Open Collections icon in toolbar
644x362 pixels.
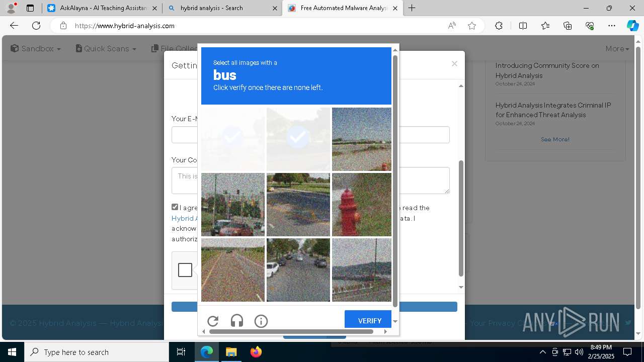point(568,26)
